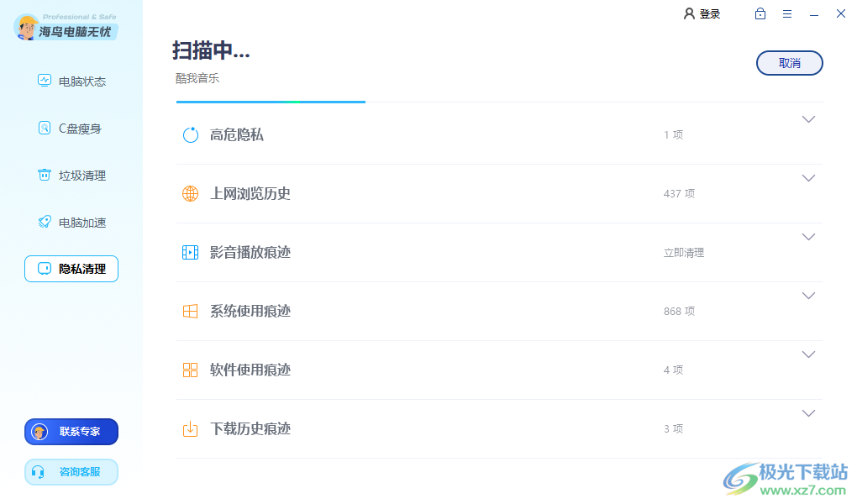Click the download icon beside 下载历史痕迹
This screenshot has width=857, height=504.
click(190, 428)
